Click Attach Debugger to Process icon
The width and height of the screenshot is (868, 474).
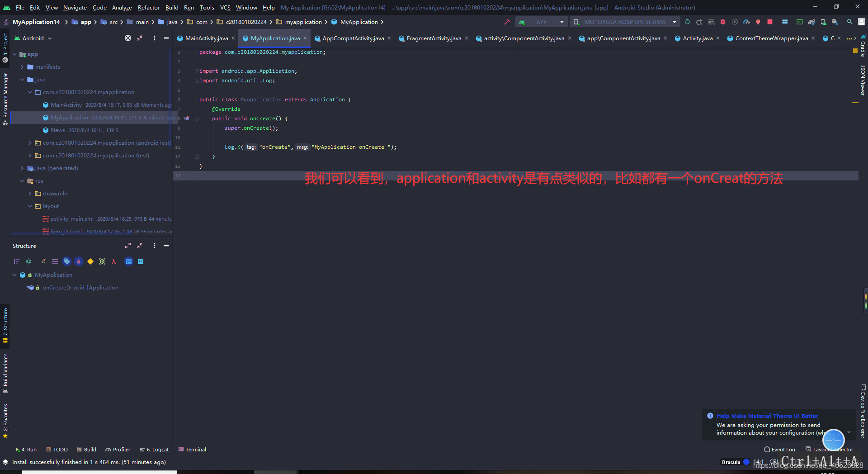(758, 22)
